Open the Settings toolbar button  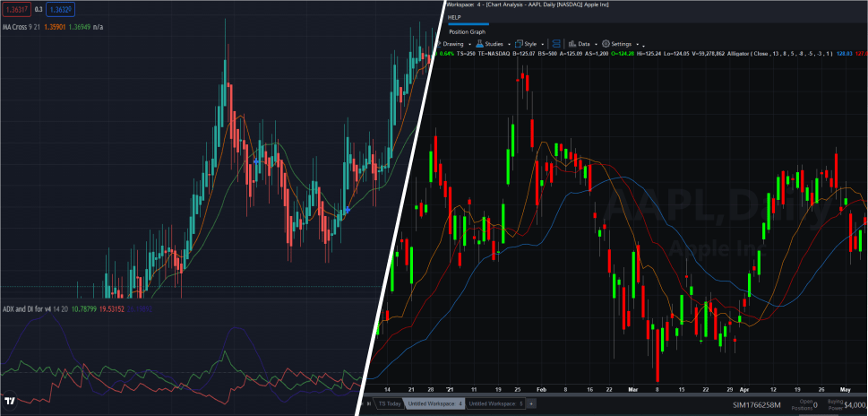[x=621, y=44]
